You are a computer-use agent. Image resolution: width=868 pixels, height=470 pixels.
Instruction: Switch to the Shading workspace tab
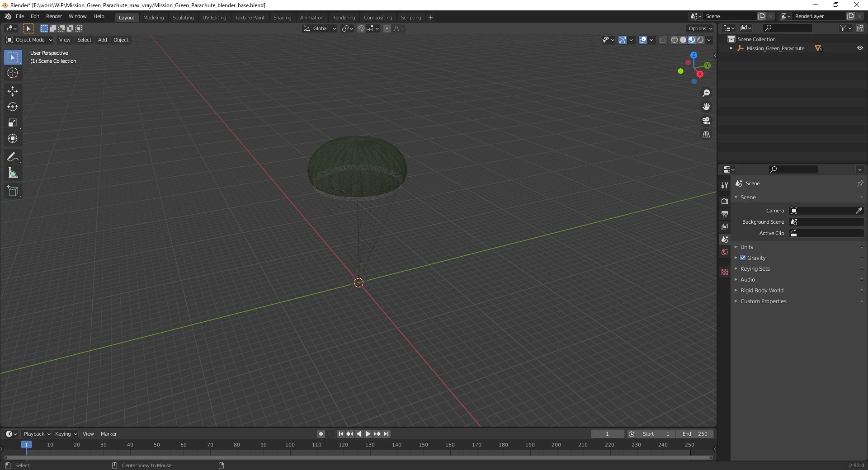tap(282, 18)
